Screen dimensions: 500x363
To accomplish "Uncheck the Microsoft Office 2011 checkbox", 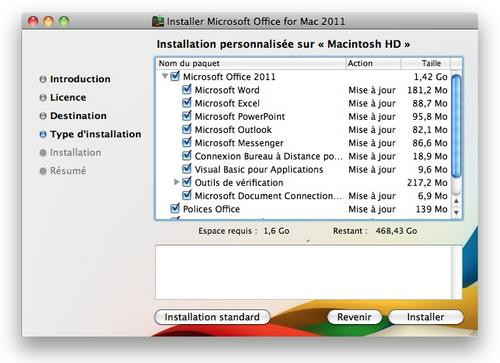I will pyautogui.click(x=175, y=76).
